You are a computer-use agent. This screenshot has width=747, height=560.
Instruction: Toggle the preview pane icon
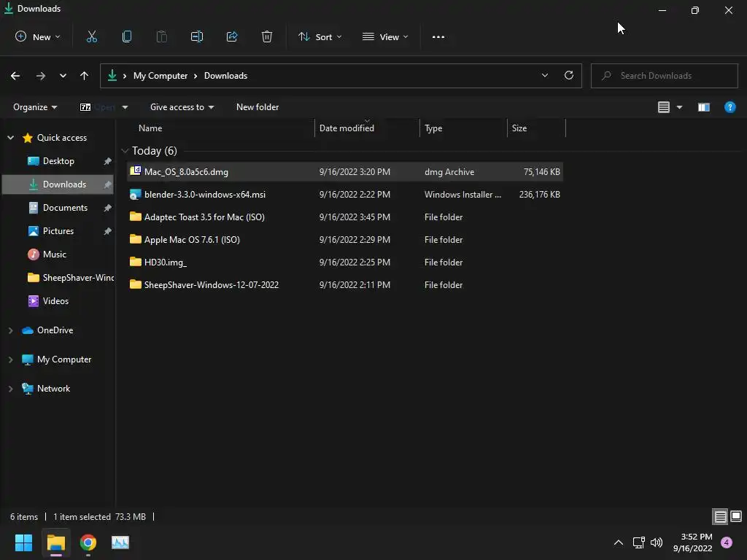(704, 107)
